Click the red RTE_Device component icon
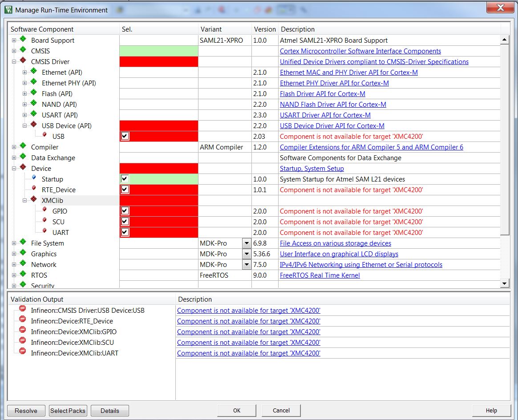 [34, 189]
